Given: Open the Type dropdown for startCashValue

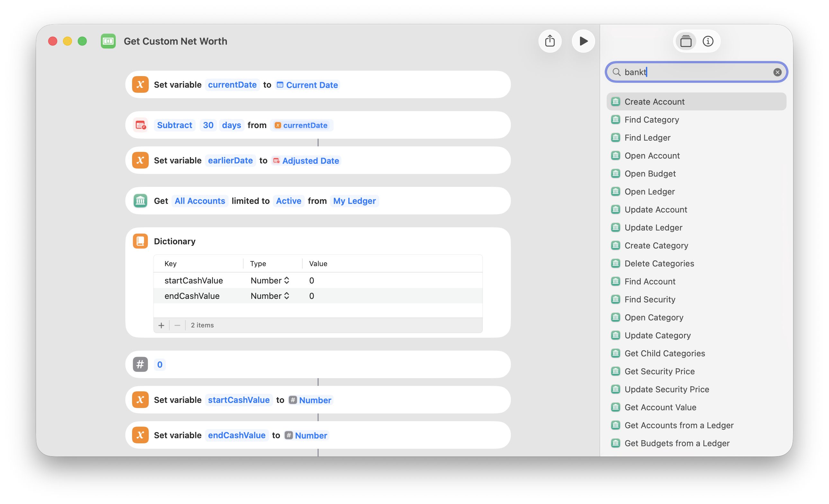Looking at the screenshot, I should (x=287, y=280).
